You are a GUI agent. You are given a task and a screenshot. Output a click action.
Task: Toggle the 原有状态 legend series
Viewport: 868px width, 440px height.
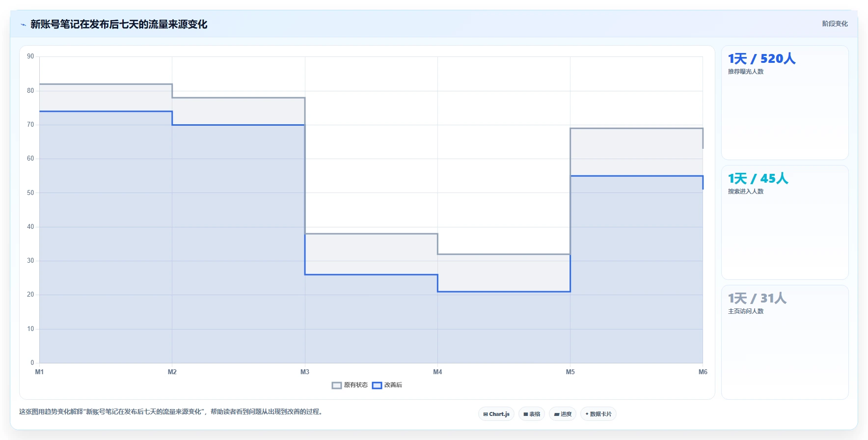[x=350, y=385]
